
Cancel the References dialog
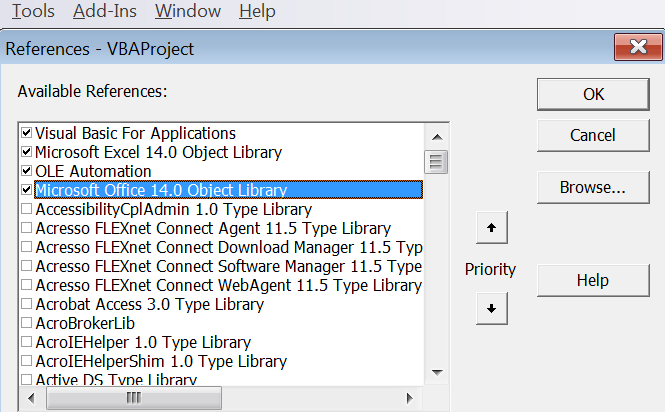pyautogui.click(x=593, y=135)
